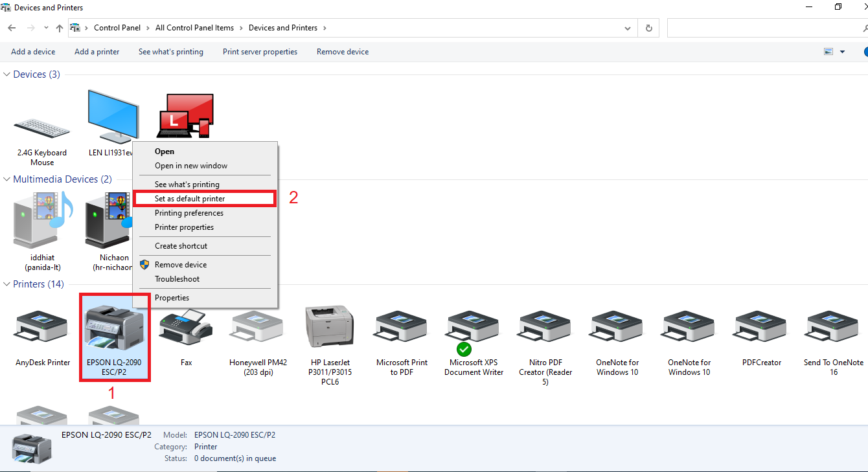Choose Set as default printer
The width and height of the screenshot is (868, 472).
click(190, 199)
